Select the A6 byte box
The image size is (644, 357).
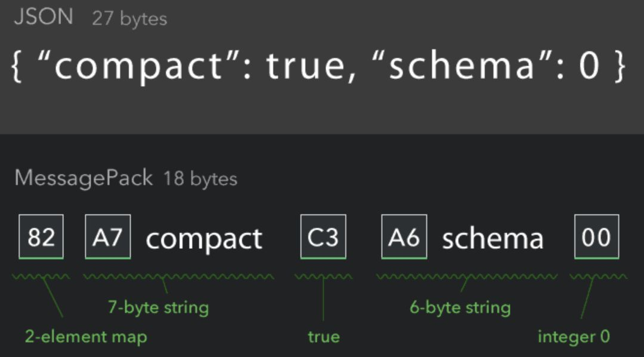pyautogui.click(x=404, y=237)
